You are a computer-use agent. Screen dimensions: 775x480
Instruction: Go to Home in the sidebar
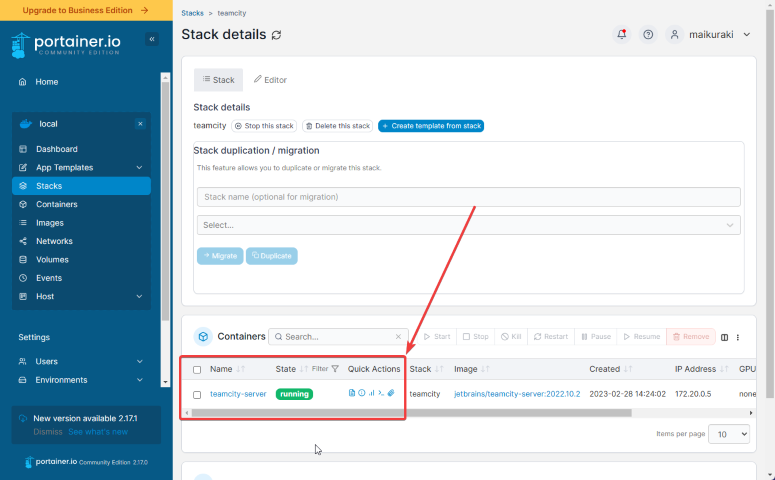click(46, 82)
